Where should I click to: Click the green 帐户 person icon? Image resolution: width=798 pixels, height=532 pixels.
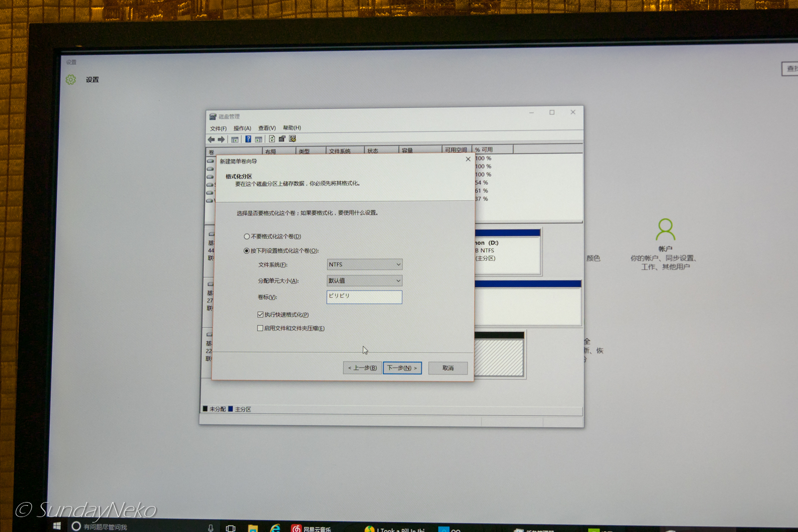tap(665, 229)
